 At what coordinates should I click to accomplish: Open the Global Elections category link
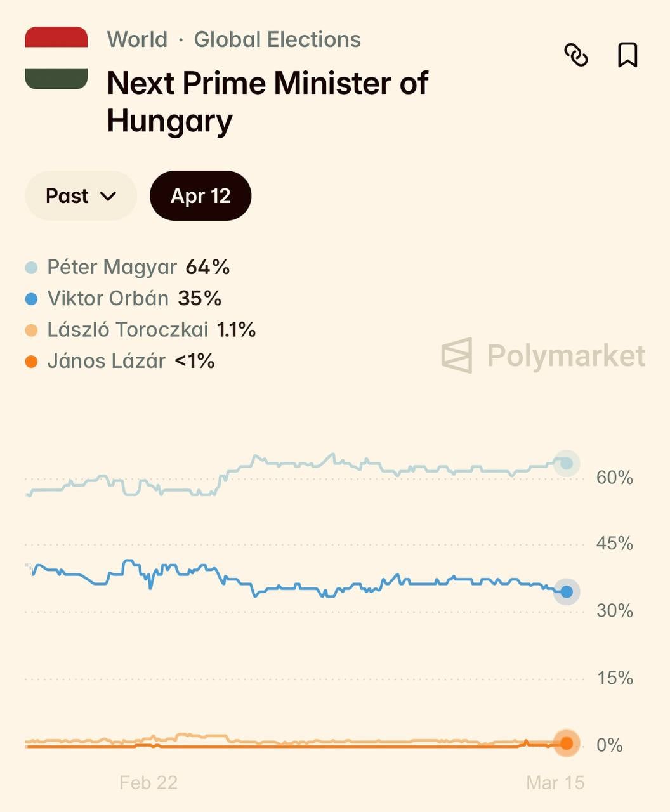click(277, 39)
